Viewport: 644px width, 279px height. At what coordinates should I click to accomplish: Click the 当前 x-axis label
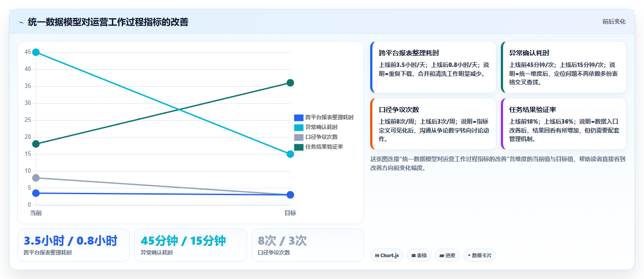pos(36,213)
